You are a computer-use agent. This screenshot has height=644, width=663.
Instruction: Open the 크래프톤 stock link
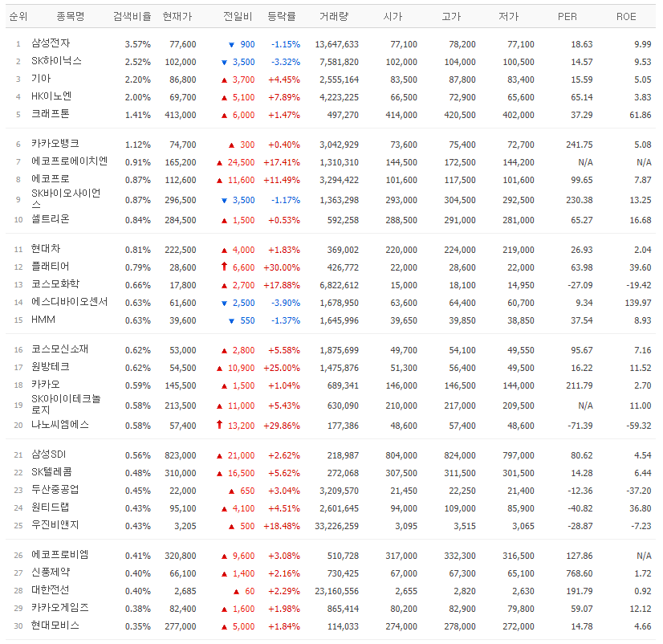pyautogui.click(x=51, y=114)
